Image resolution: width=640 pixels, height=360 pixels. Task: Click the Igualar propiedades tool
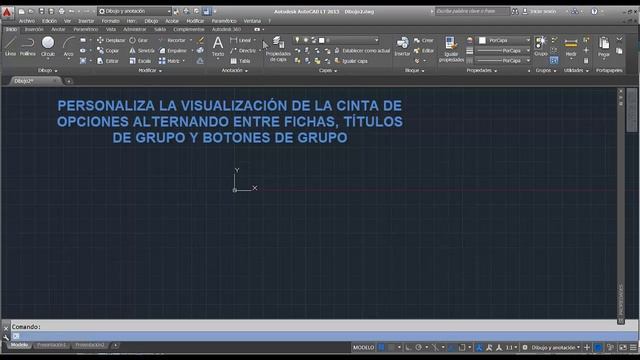(x=451, y=49)
